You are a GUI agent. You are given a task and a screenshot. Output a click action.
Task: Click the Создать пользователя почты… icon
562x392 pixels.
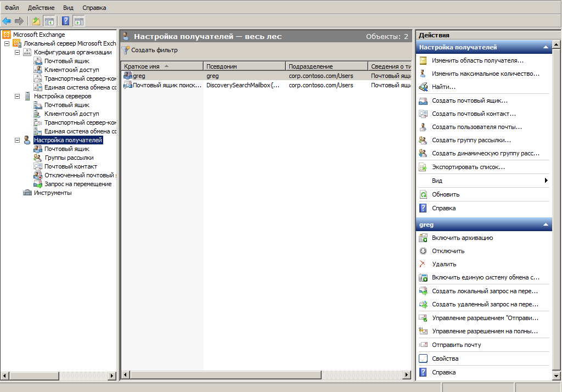[x=423, y=127]
